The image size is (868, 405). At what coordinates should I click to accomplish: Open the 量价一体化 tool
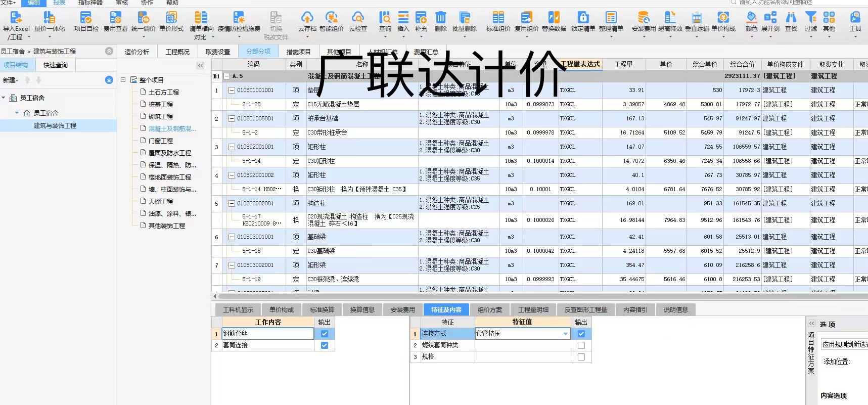tap(49, 18)
